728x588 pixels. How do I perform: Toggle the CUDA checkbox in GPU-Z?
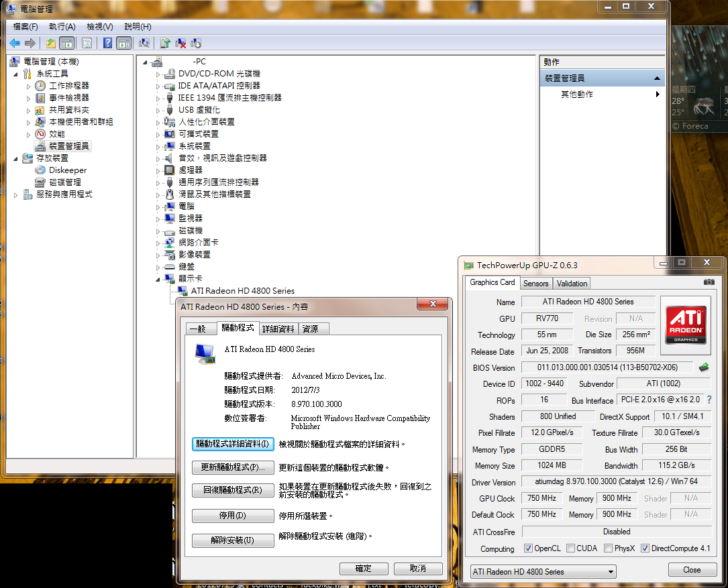pos(570,548)
